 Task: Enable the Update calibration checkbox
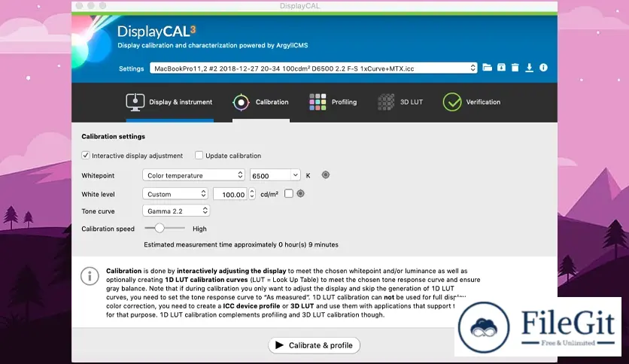tap(199, 156)
